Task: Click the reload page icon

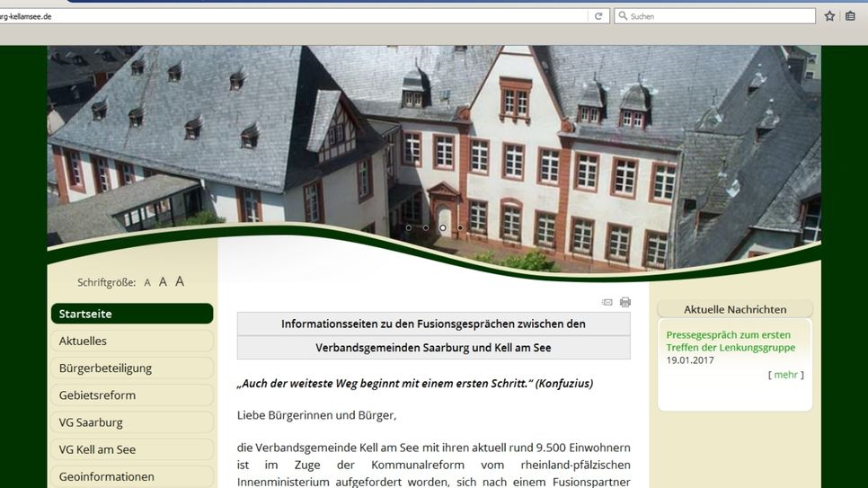Action: point(598,16)
